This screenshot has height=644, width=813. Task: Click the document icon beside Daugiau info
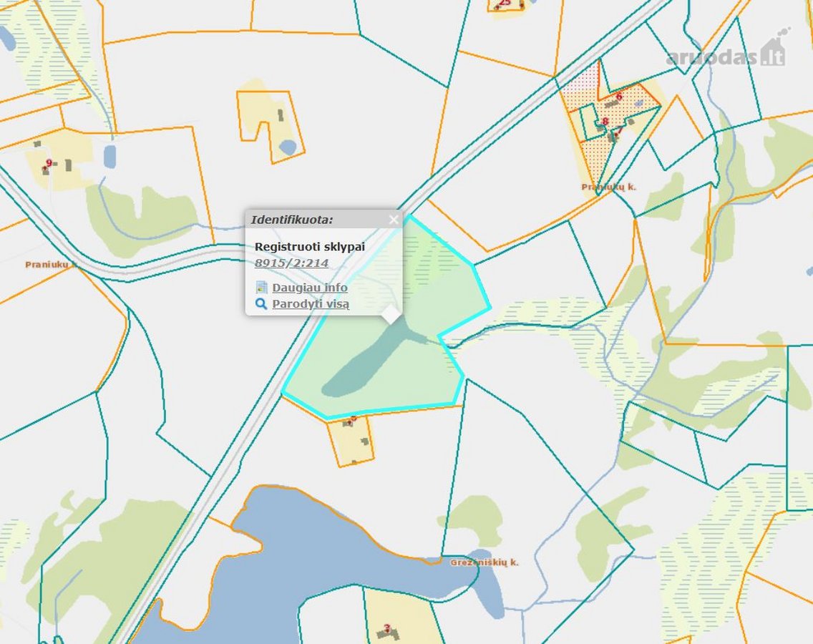click(x=262, y=287)
